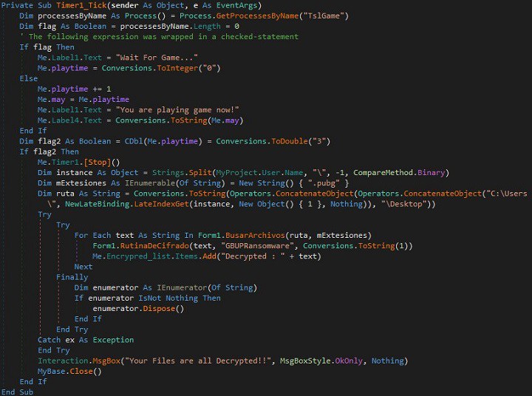
Task: Select the ".pubg" extension string
Action: [x=324, y=183]
